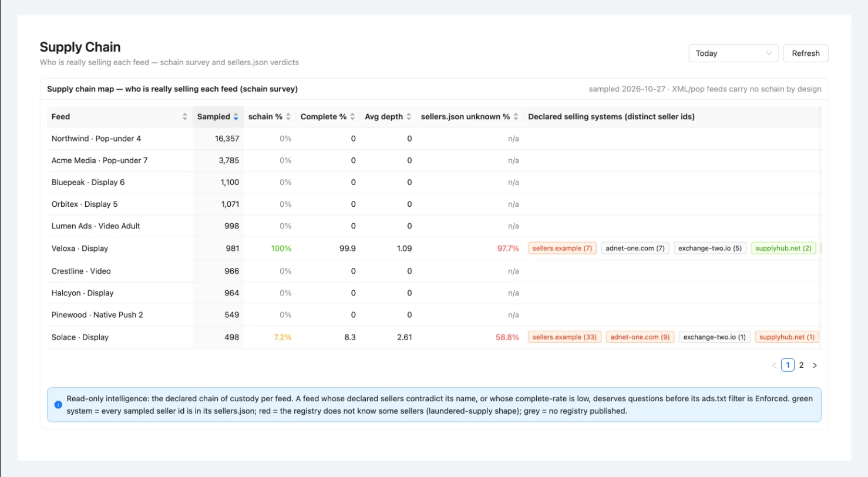The image size is (868, 477).
Task: Select the Acme Media · Pop-under 7 feed
Action: 100,160
